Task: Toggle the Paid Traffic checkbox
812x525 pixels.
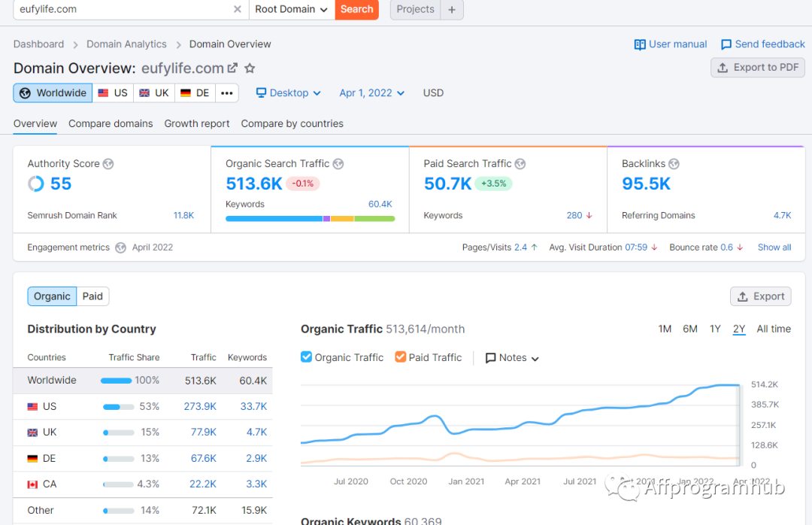Action: [x=400, y=357]
